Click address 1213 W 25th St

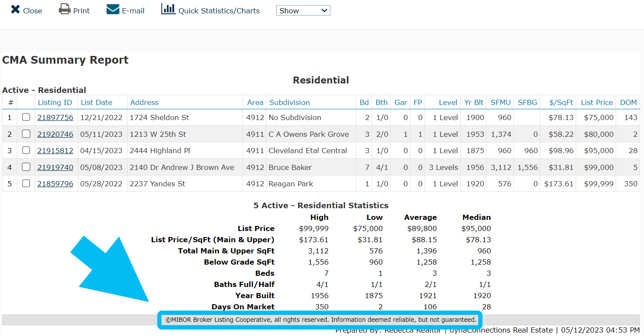[158, 134]
